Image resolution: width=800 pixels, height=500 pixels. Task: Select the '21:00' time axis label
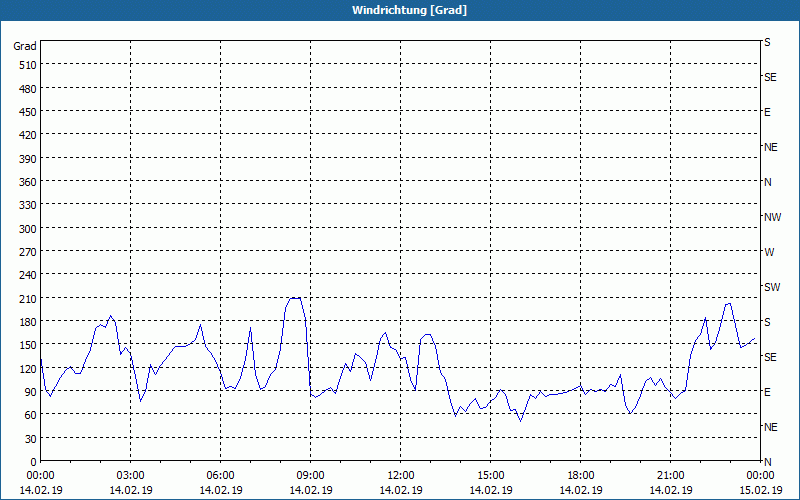[x=670, y=476]
